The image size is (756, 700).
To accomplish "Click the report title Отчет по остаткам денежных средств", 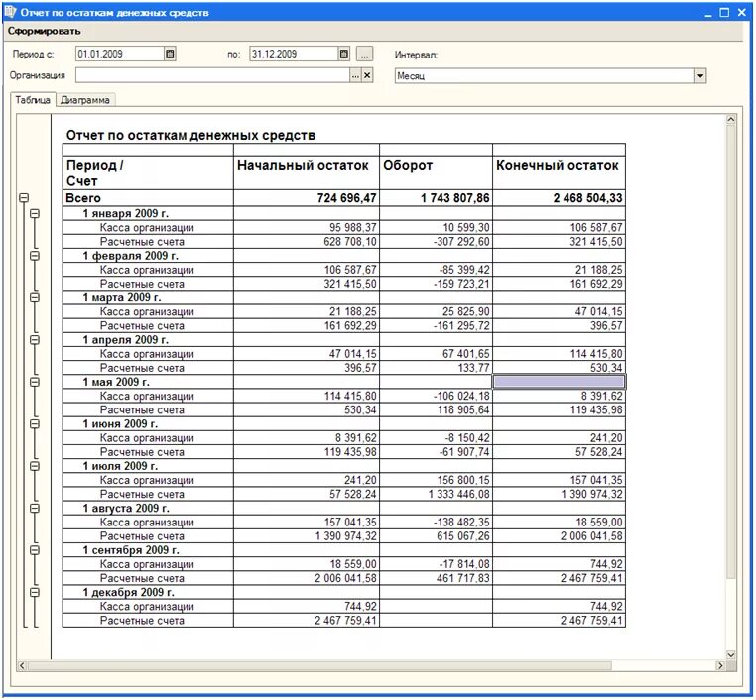I will click(x=190, y=136).
